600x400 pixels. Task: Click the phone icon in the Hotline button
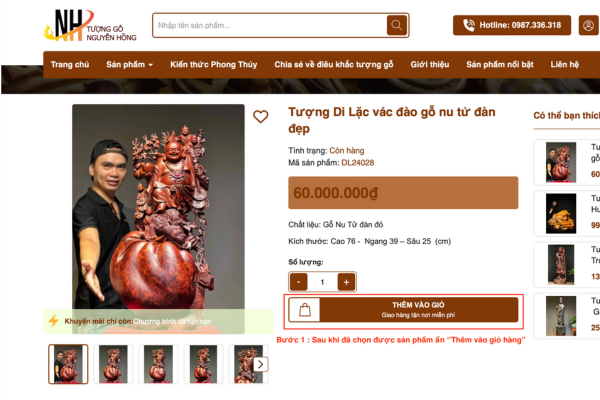click(469, 25)
